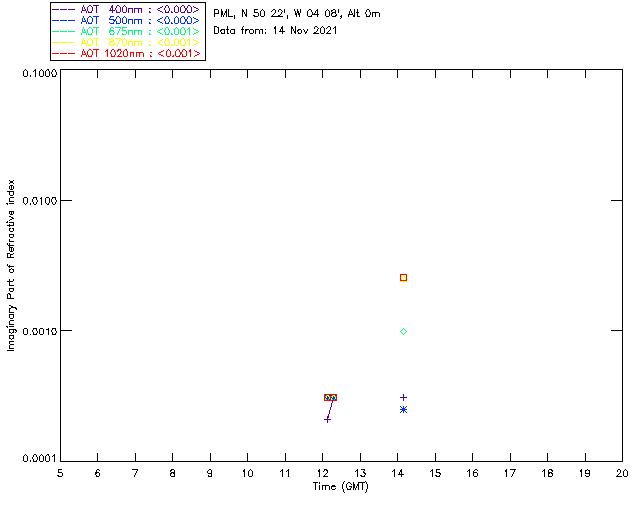Click the 'AOT 675nm : <0.001>' legend entry

click(x=126, y=31)
